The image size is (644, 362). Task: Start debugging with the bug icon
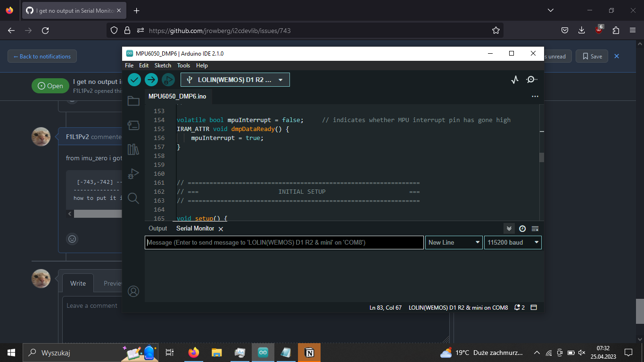point(168,80)
